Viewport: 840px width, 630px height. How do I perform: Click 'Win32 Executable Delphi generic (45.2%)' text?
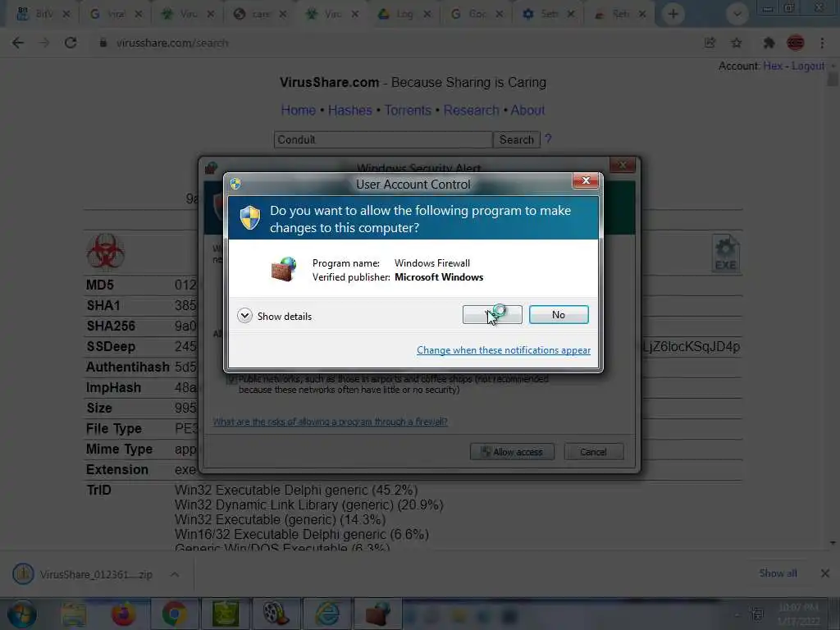(x=295, y=491)
